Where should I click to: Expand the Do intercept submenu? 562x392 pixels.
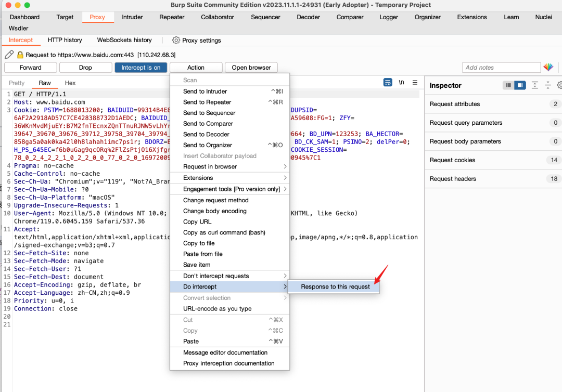[230, 286]
